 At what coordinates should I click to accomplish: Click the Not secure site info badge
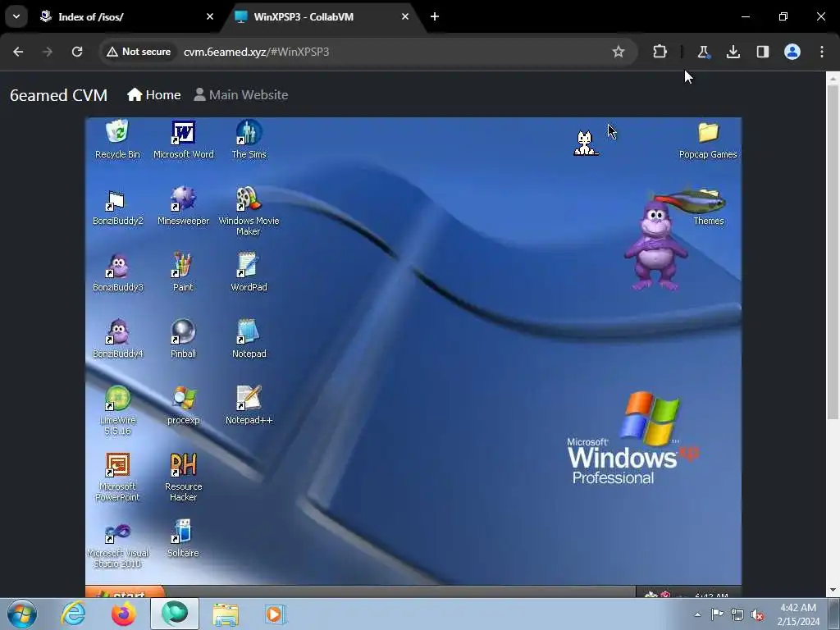tap(139, 52)
